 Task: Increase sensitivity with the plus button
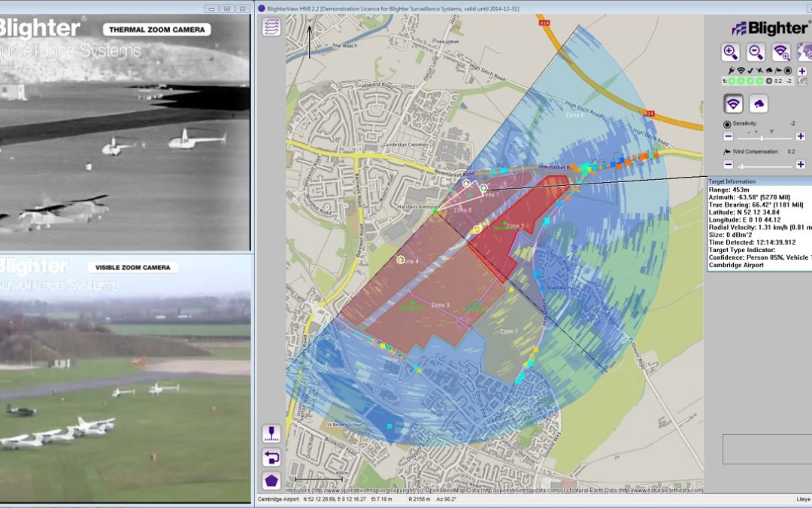click(x=801, y=136)
